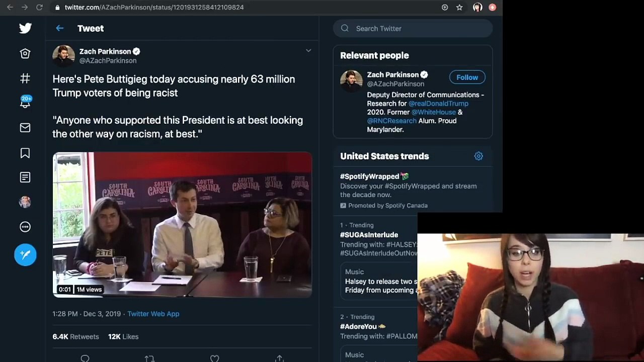This screenshot has width=644, height=362.
Task: Follow Zach Parkinson
Action: (x=467, y=77)
